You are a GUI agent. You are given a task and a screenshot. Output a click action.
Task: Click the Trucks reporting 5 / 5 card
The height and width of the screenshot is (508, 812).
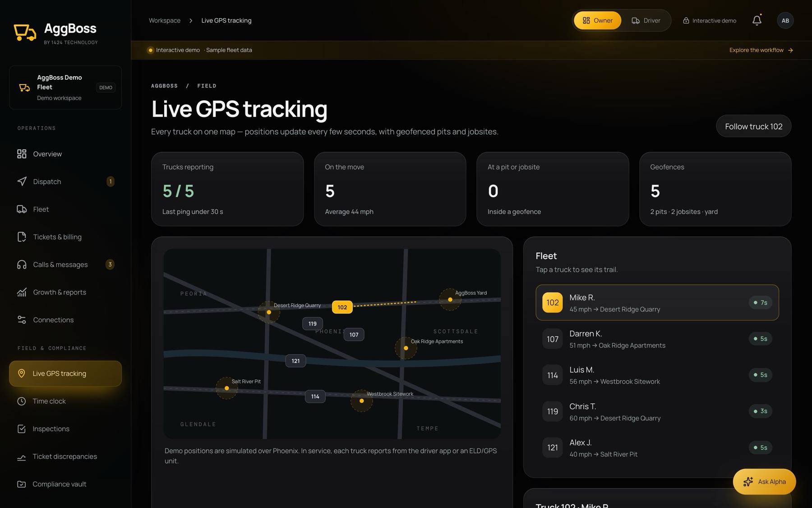click(x=227, y=189)
